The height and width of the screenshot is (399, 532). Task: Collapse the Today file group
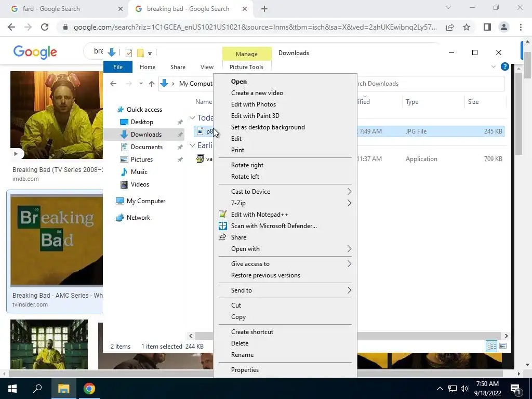(x=192, y=118)
